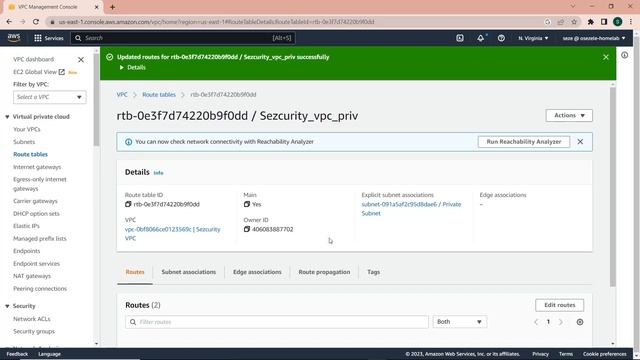Open the Actions dropdown

569,116
